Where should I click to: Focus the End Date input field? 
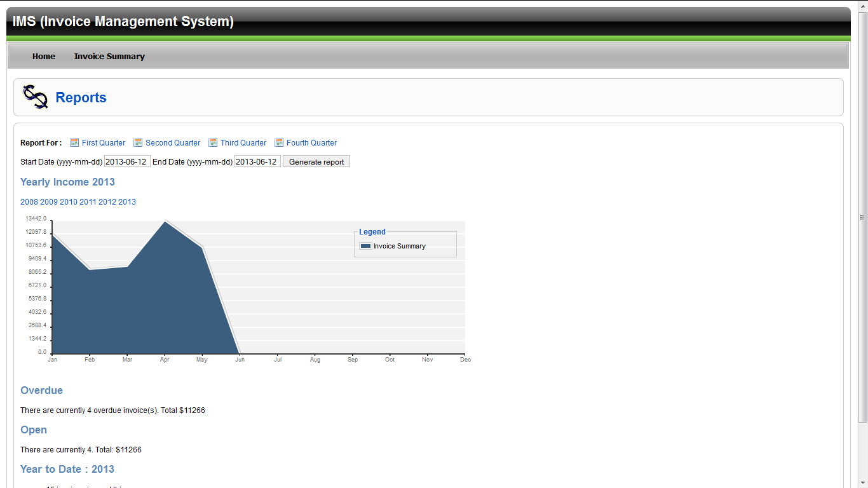tap(257, 161)
